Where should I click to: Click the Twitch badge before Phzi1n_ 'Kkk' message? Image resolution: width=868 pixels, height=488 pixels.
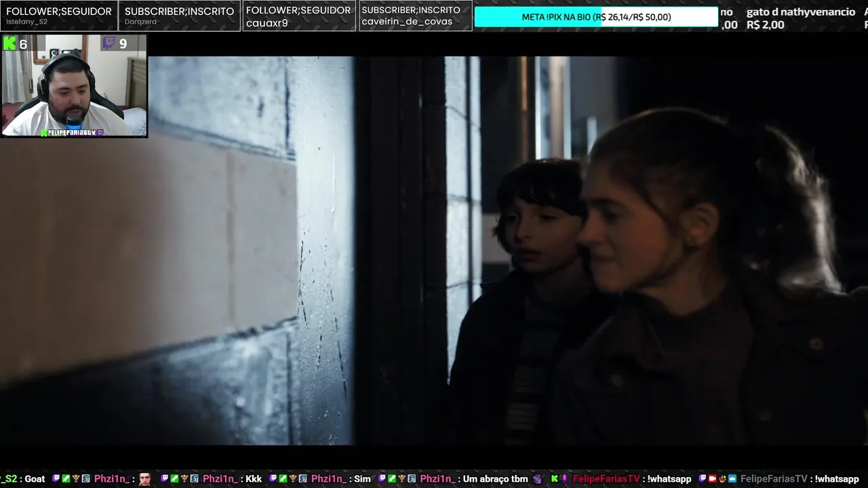pyautogui.click(x=165, y=479)
